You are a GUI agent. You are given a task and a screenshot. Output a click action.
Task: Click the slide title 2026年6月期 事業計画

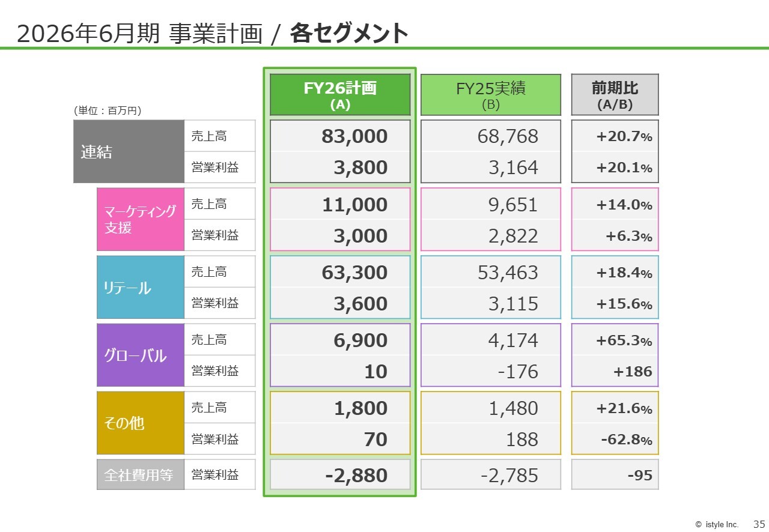(x=139, y=34)
